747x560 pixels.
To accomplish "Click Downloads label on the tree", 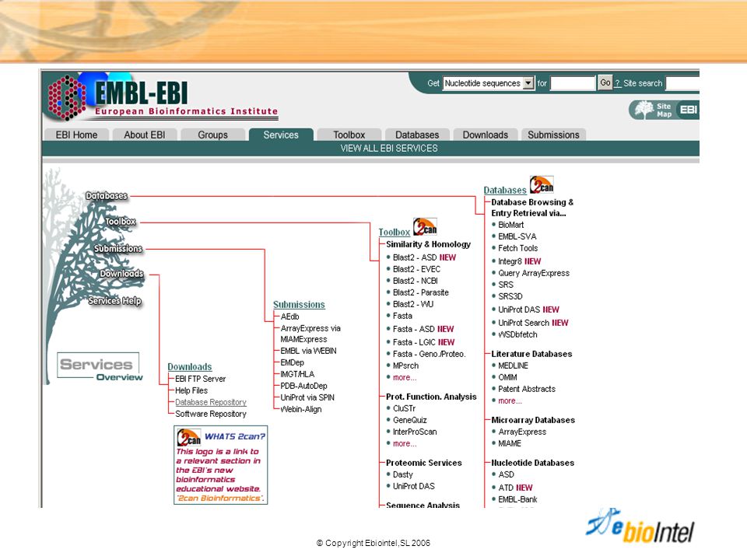I will pyautogui.click(x=121, y=273).
